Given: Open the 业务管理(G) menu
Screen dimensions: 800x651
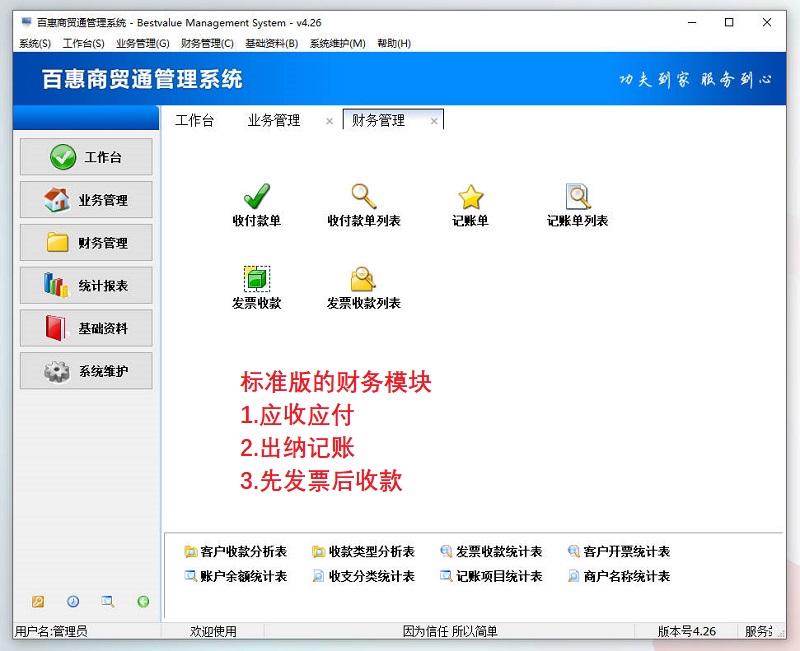Looking at the screenshot, I should pos(143,43).
